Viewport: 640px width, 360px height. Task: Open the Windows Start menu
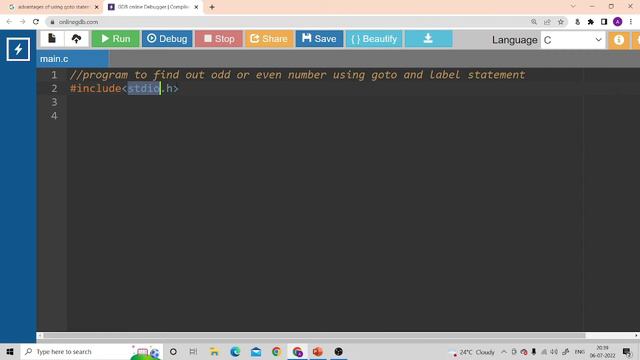(10, 351)
